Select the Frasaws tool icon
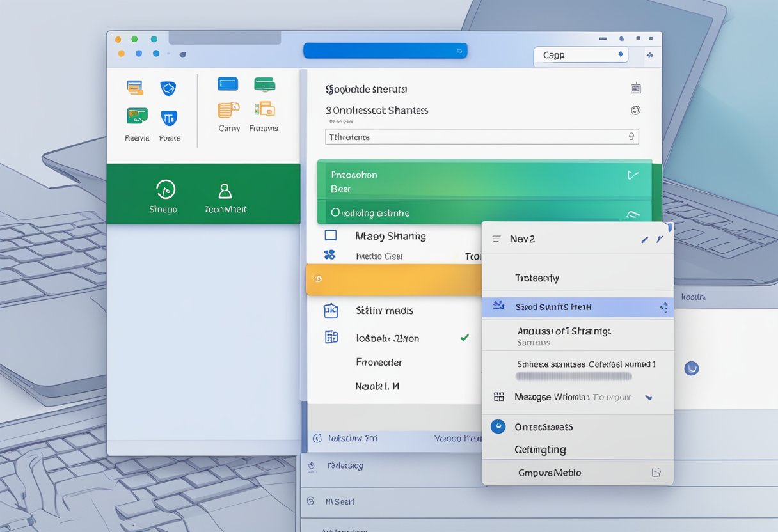This screenshot has height=532, width=778. [264, 109]
